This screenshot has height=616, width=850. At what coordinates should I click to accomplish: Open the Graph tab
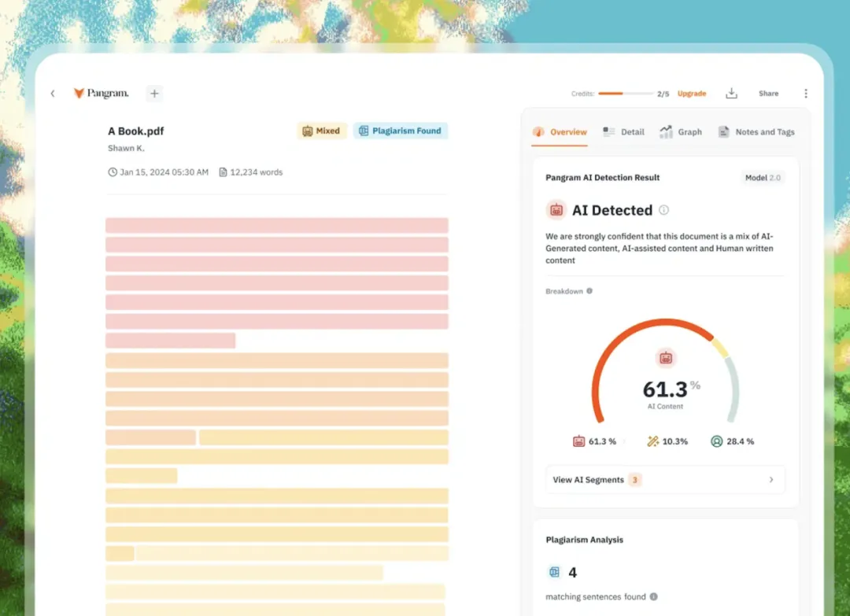[x=681, y=131]
